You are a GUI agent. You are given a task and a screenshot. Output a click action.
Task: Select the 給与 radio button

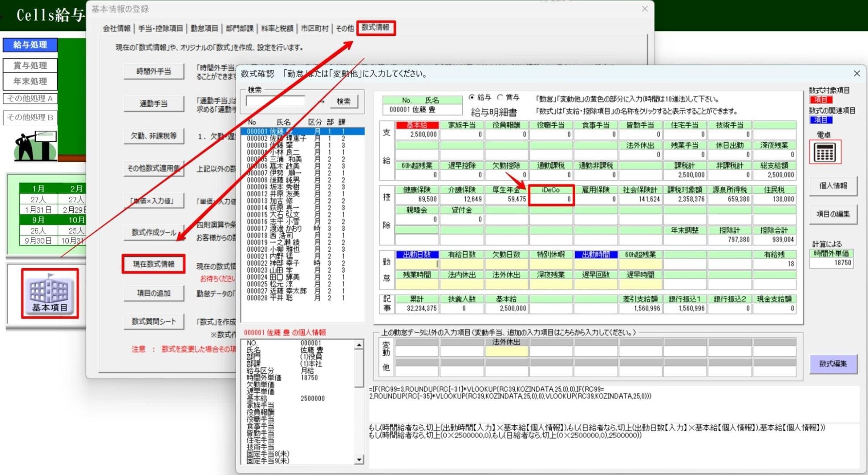[471, 97]
